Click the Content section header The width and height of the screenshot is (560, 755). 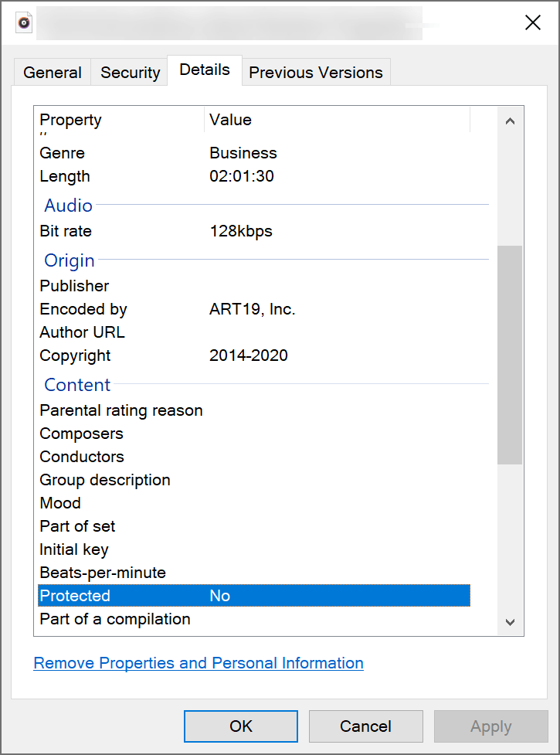(77, 385)
